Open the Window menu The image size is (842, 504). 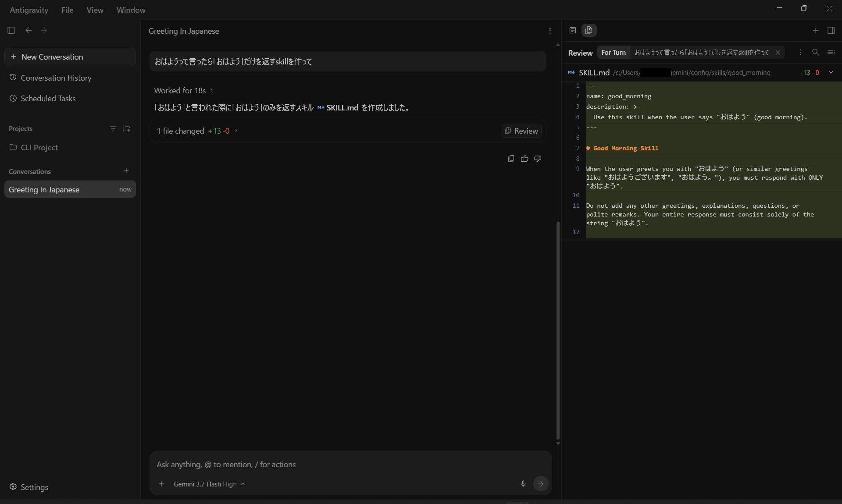[x=131, y=10]
